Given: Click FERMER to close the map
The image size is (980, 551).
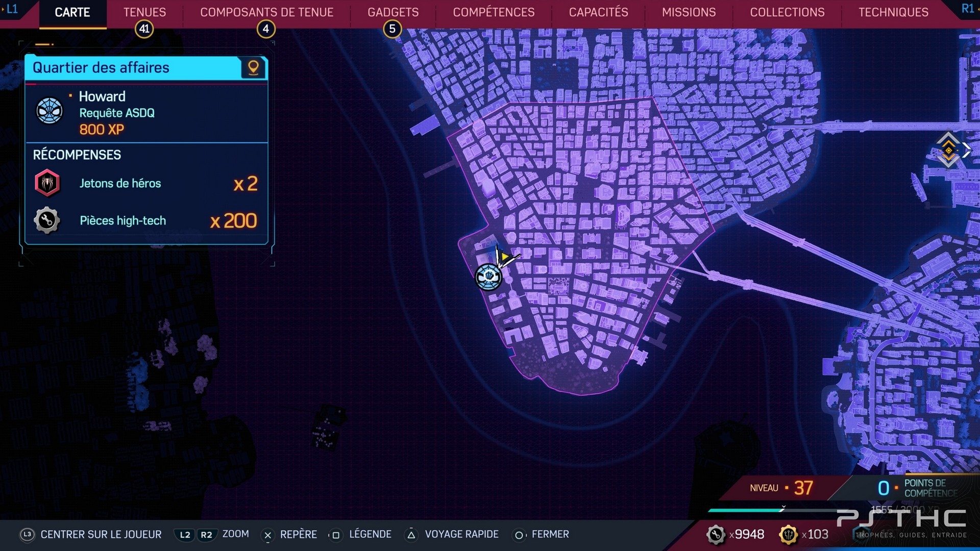Looking at the screenshot, I should pos(550,534).
